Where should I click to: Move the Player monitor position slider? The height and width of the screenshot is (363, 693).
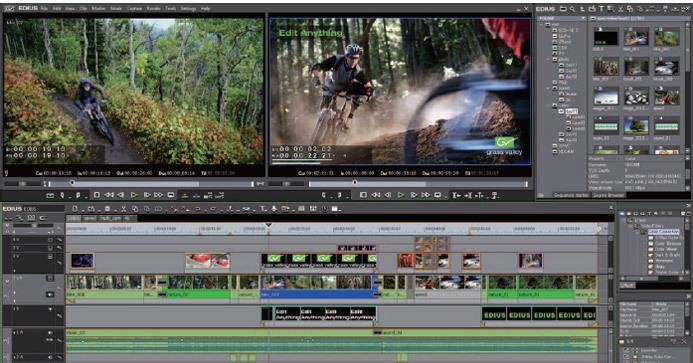(72, 183)
